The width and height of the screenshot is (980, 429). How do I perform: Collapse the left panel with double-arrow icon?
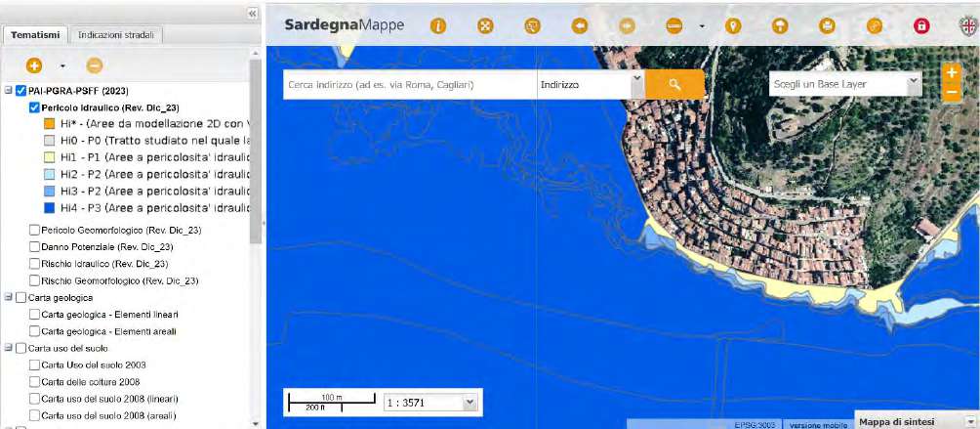click(x=252, y=14)
